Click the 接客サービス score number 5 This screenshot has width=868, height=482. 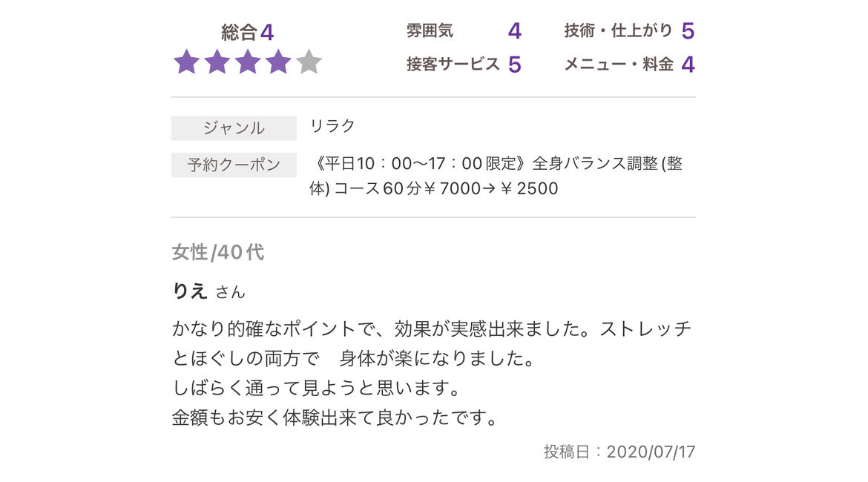pyautogui.click(x=515, y=65)
